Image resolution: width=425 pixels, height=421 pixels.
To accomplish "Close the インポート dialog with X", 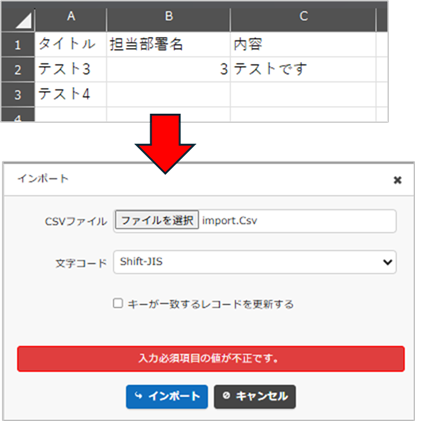I will (397, 180).
